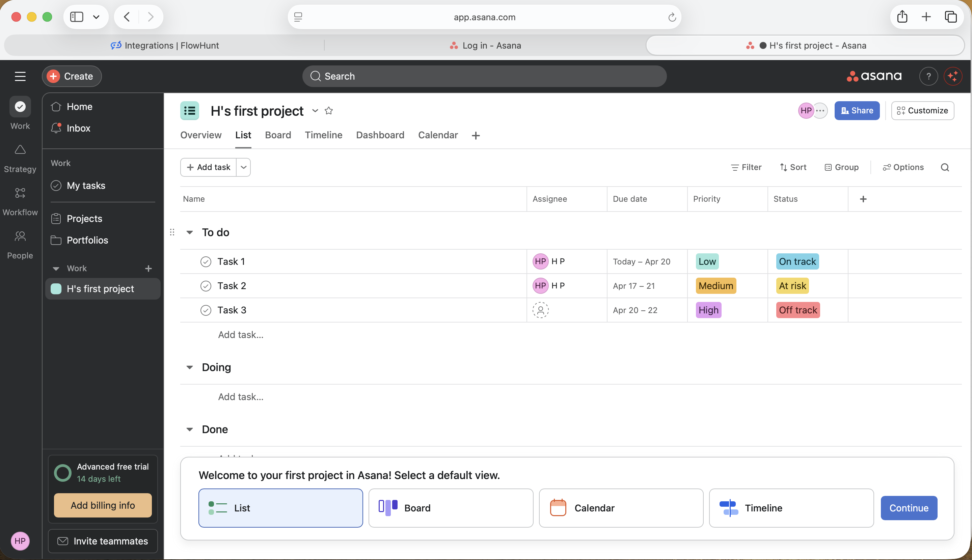The height and width of the screenshot is (560, 972).
Task: Click the High priority tag on Task 3
Action: 708,310
